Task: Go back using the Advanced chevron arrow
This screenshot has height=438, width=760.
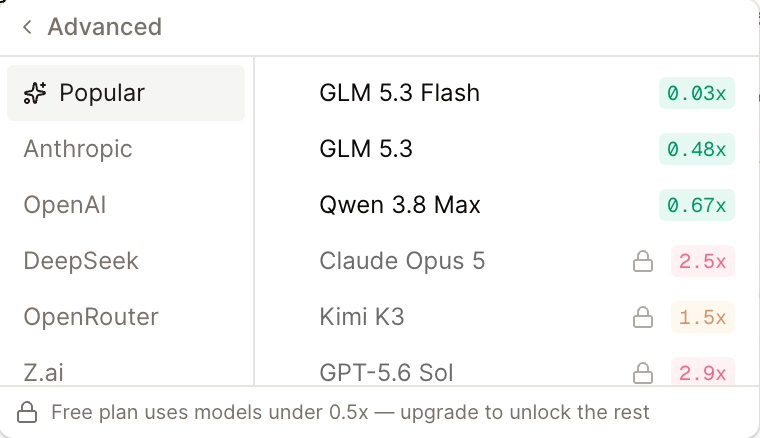Action: [27, 27]
